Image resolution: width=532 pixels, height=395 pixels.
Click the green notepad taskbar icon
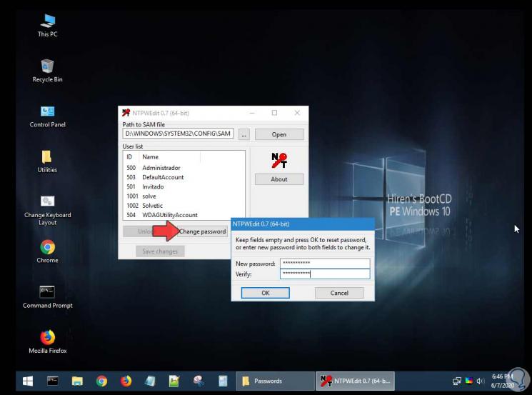pyautogui.click(x=174, y=381)
